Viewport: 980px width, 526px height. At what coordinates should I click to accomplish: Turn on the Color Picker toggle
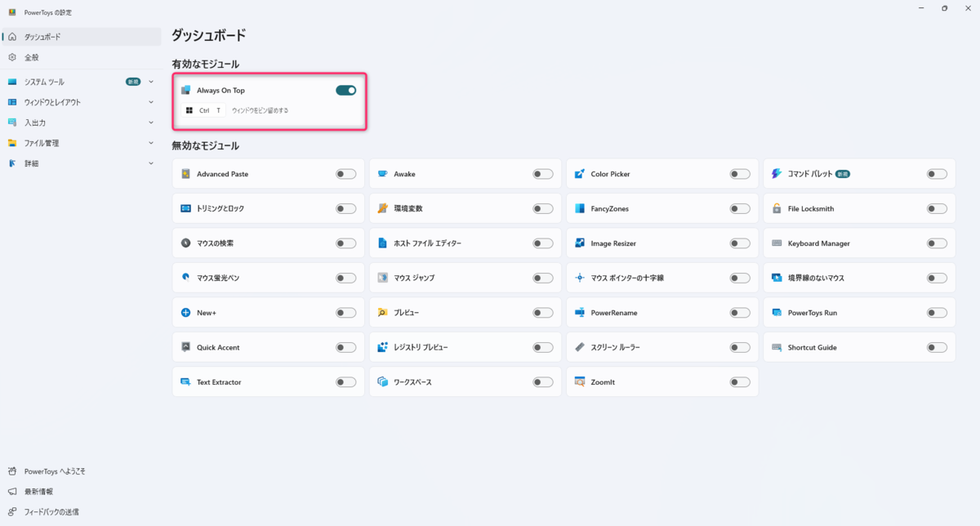click(740, 174)
